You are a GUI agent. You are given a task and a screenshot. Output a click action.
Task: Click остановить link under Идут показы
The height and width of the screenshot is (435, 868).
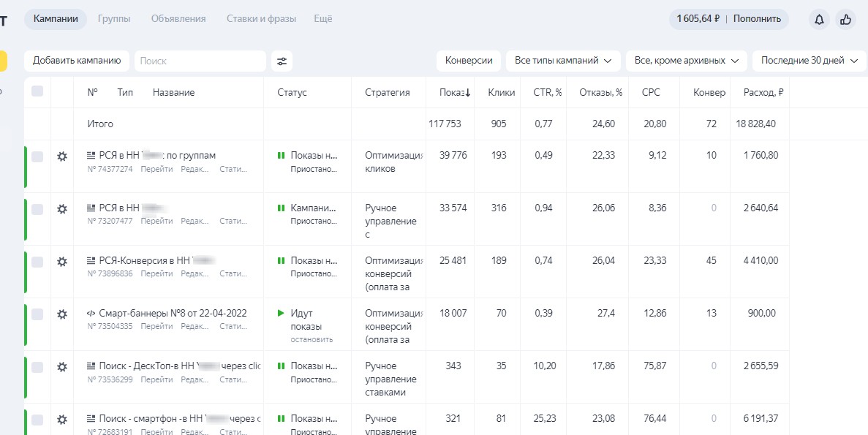coord(312,339)
